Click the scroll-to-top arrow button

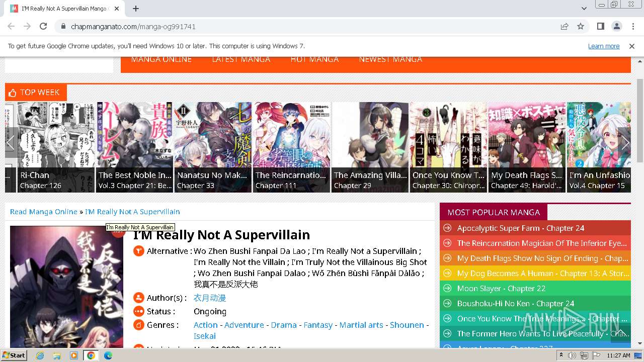click(620, 332)
